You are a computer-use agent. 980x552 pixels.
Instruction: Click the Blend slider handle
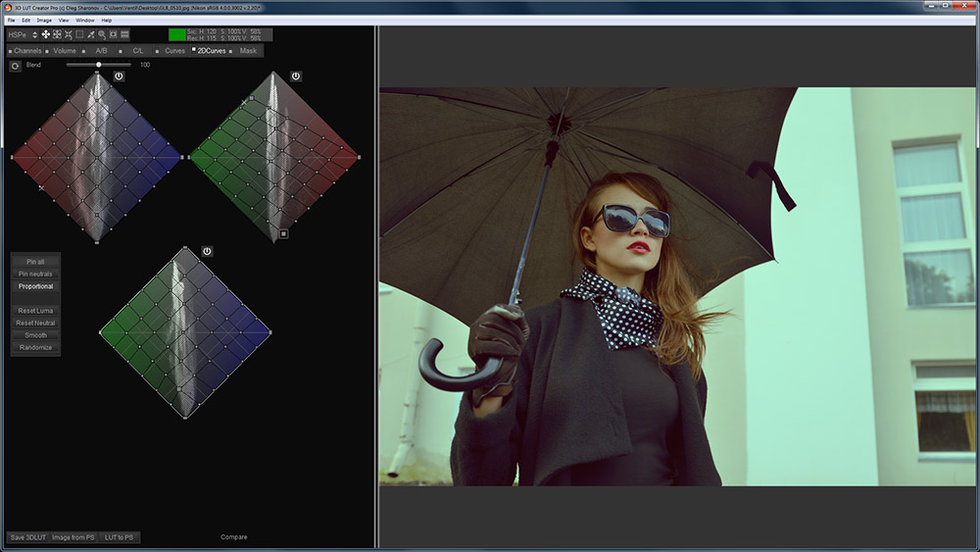[99, 65]
